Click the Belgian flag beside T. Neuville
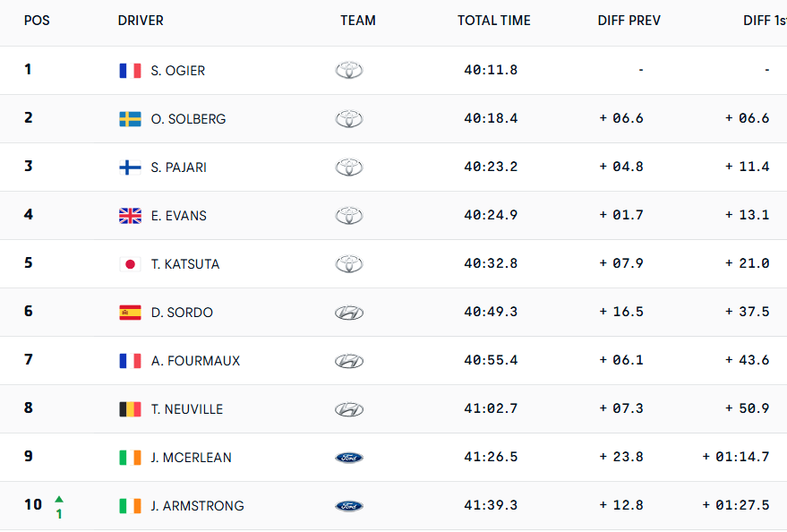The image size is (787, 532). coord(130,409)
